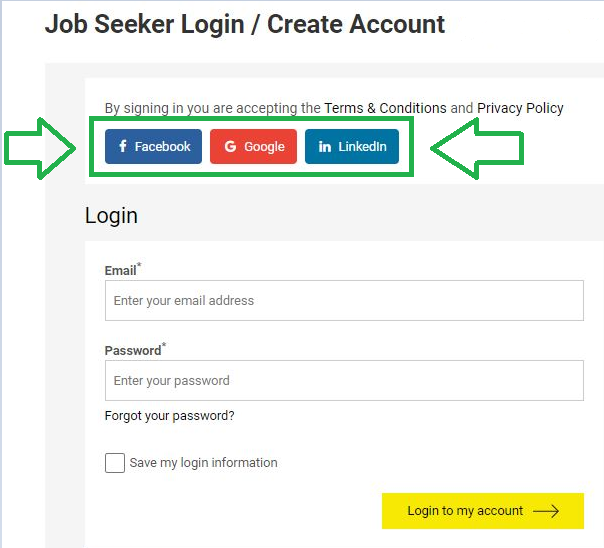Click the Facebook "f" logo icon
The width and height of the screenshot is (604, 548).
click(123, 147)
